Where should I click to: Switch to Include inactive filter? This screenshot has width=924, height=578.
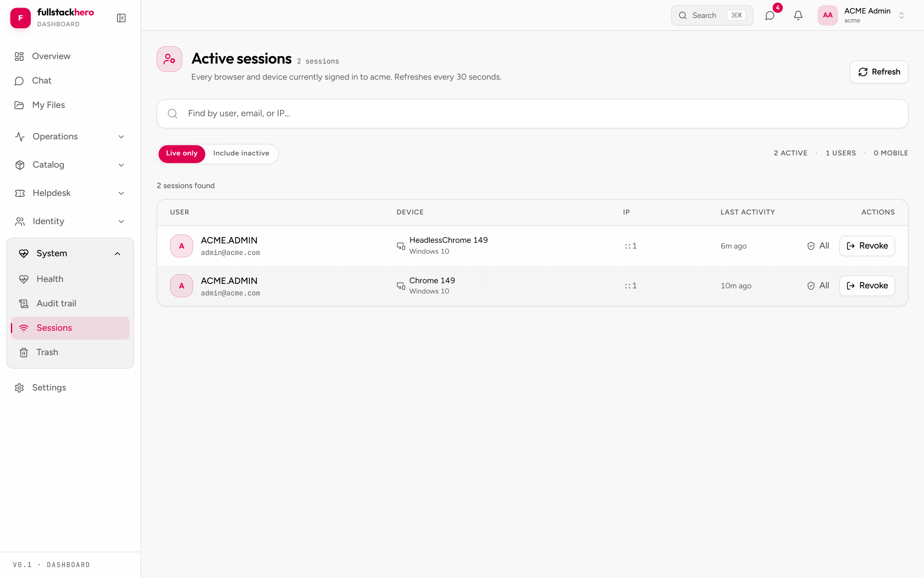pyautogui.click(x=241, y=153)
